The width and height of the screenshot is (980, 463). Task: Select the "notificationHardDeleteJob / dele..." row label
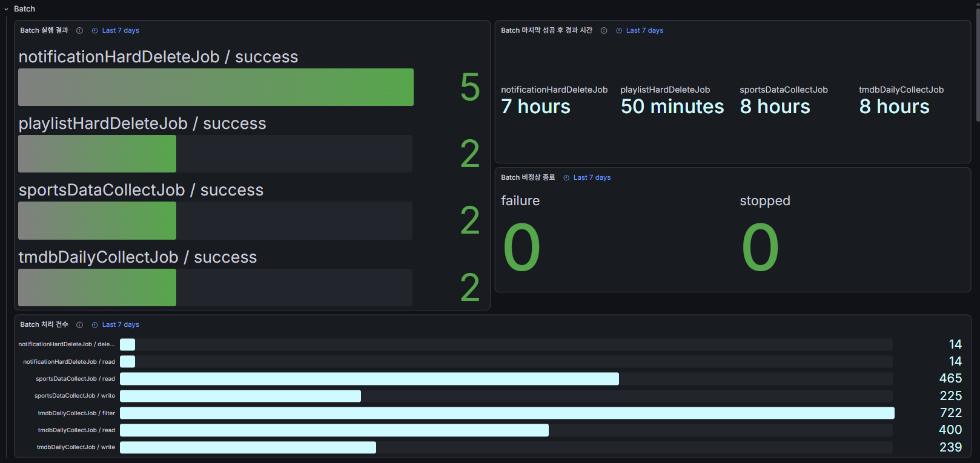tap(67, 344)
